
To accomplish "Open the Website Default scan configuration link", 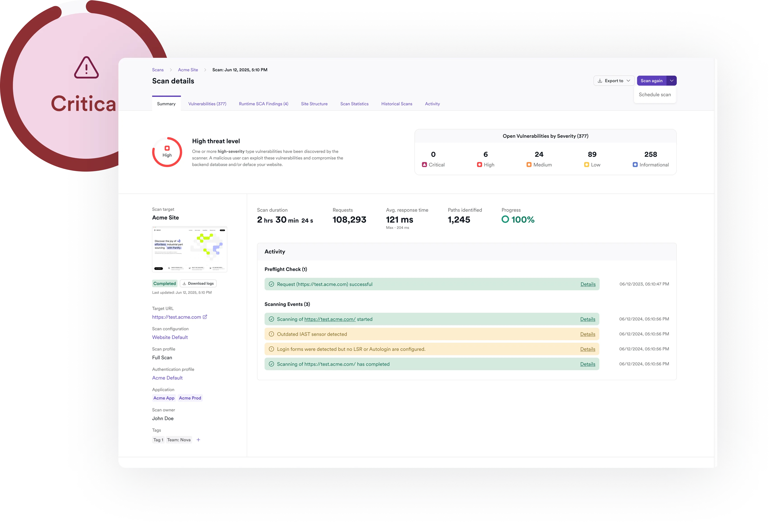I will click(x=170, y=337).
